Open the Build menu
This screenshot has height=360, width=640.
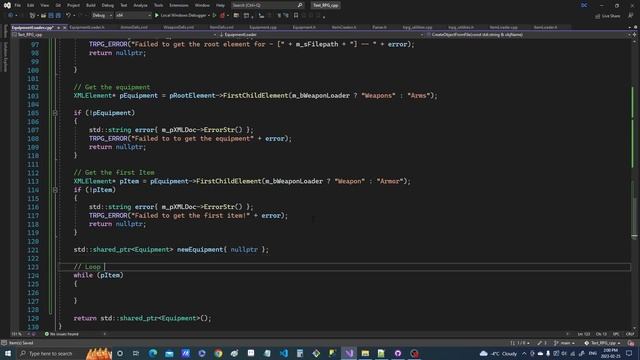pos(91,5)
